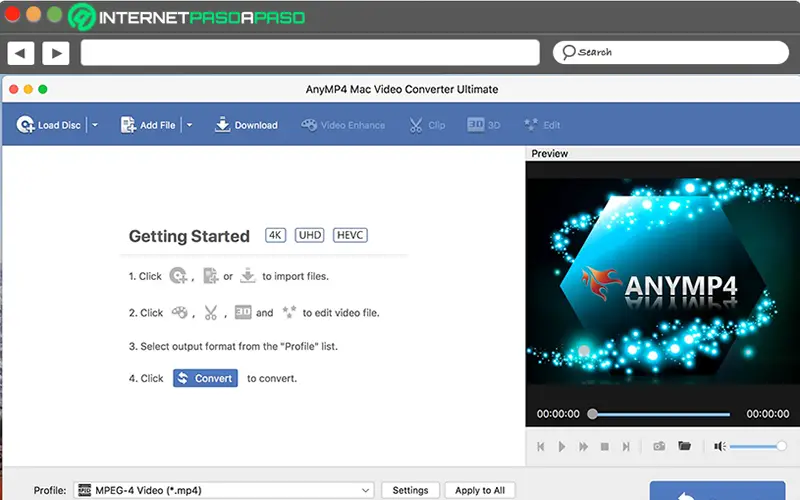Click the total time 00:00:00 on the right
Screen dimensions: 800x500
(767, 414)
